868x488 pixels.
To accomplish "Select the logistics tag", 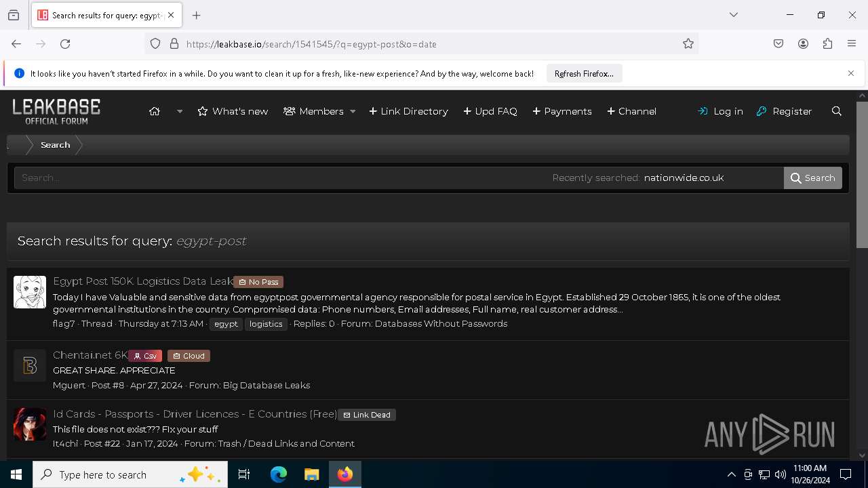I will [x=266, y=324].
